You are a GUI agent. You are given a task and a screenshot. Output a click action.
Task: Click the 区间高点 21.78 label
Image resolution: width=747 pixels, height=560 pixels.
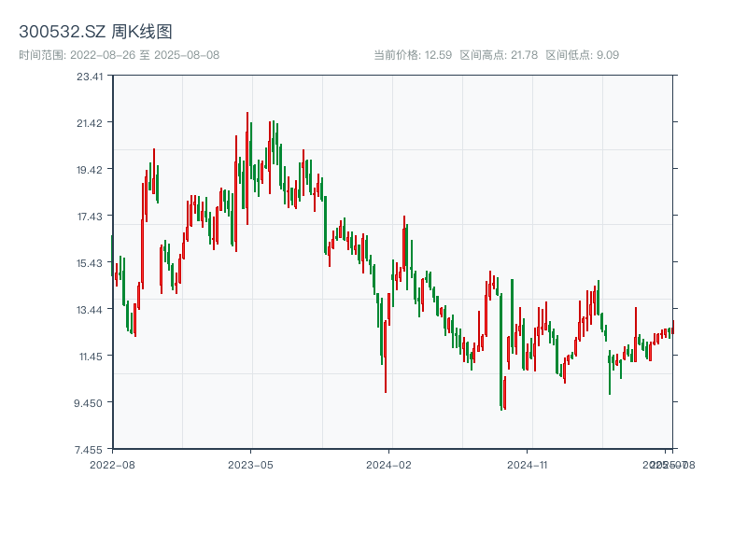coord(499,55)
